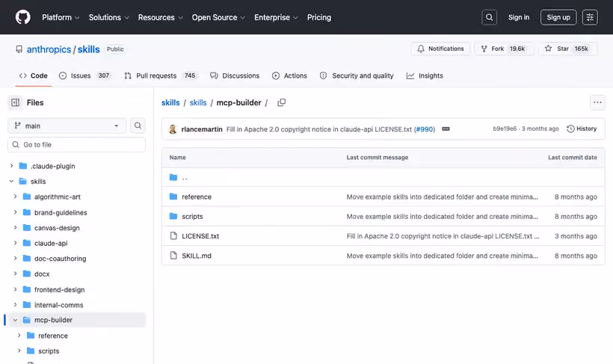Image resolution: width=613 pixels, height=364 pixels.
Task: Click the parent directory folder icon
Action: [x=173, y=177]
